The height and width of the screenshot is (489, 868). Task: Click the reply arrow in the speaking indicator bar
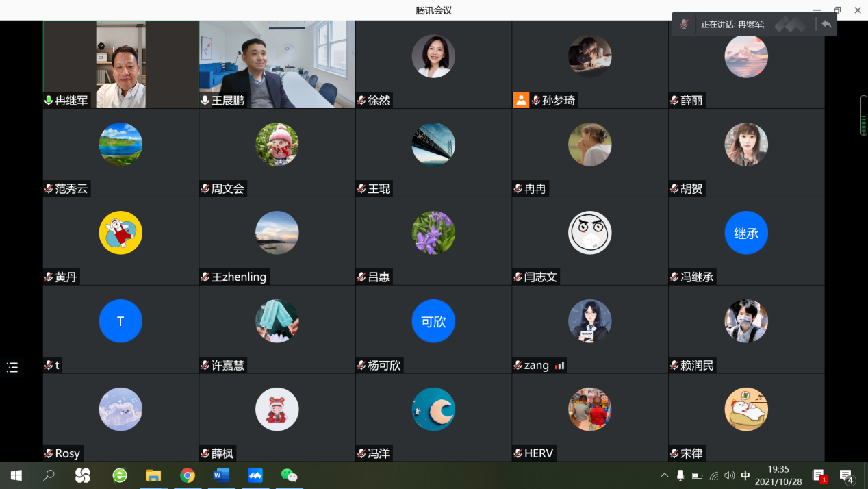826,24
